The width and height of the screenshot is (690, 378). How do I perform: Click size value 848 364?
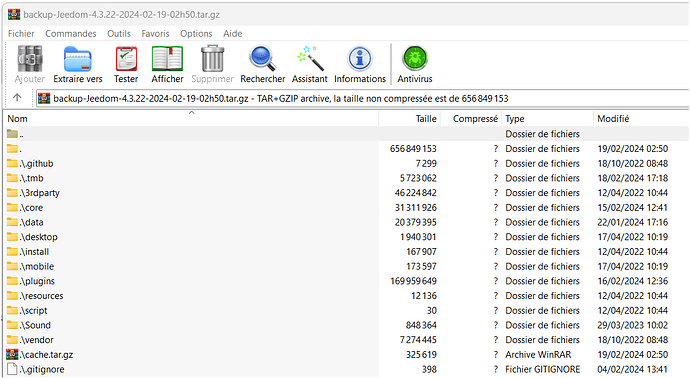421,325
